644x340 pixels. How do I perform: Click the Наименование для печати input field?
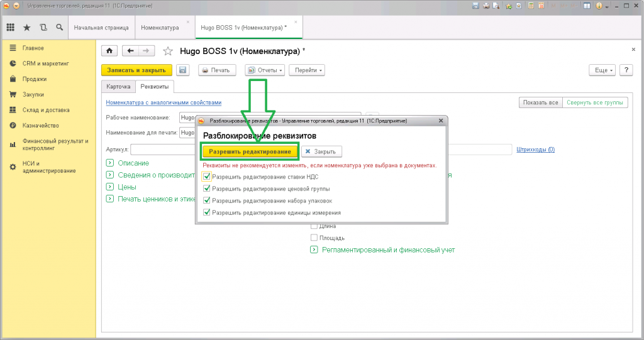click(x=187, y=133)
